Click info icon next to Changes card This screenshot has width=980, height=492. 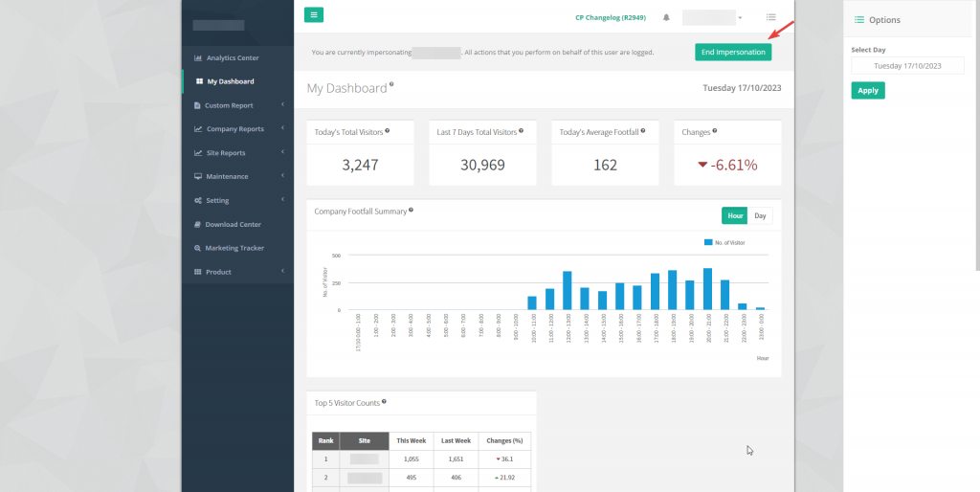click(x=715, y=131)
